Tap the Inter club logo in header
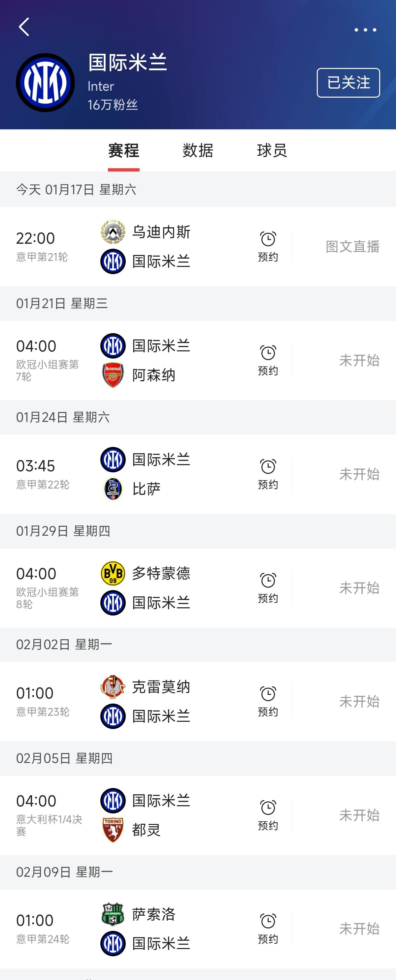396x980 pixels. (x=45, y=82)
